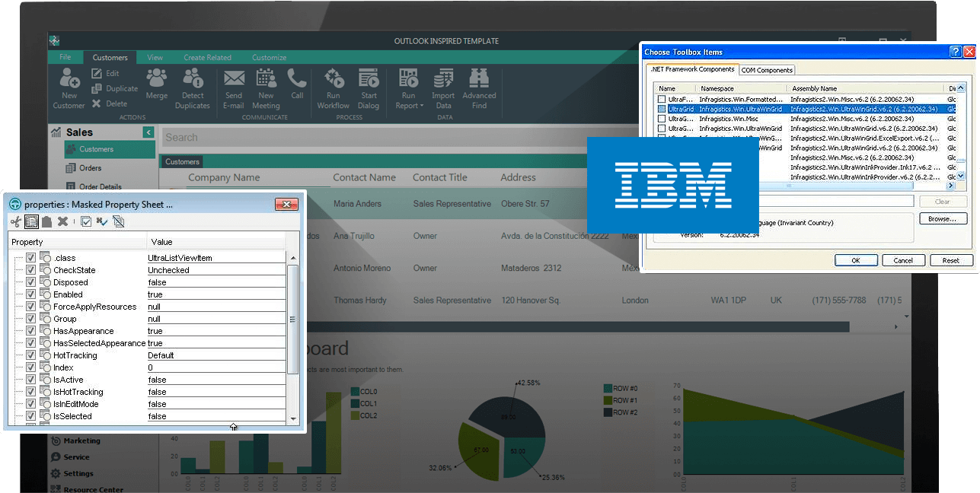Uncheck the Enabled property checkbox
The width and height of the screenshot is (980, 493).
(x=30, y=294)
